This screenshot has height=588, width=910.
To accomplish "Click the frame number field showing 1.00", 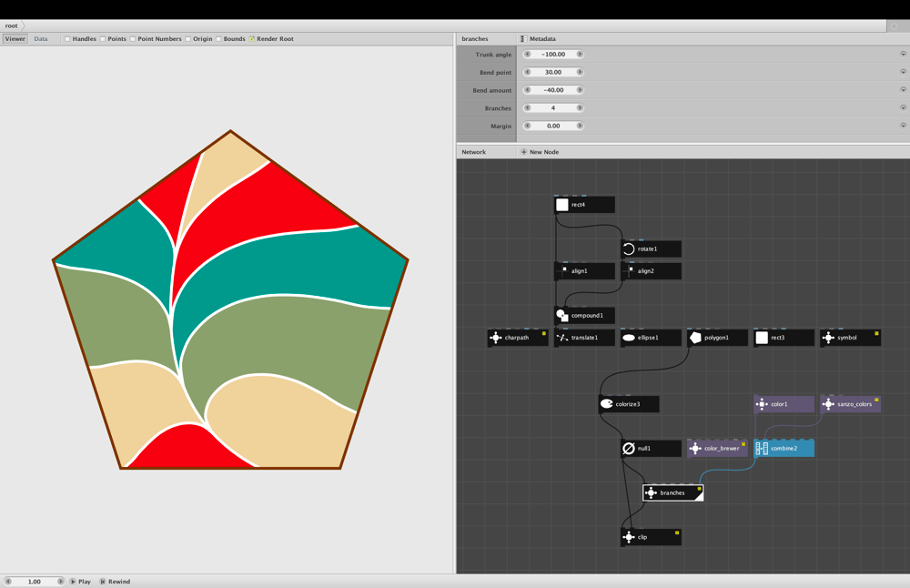I will tap(35, 582).
